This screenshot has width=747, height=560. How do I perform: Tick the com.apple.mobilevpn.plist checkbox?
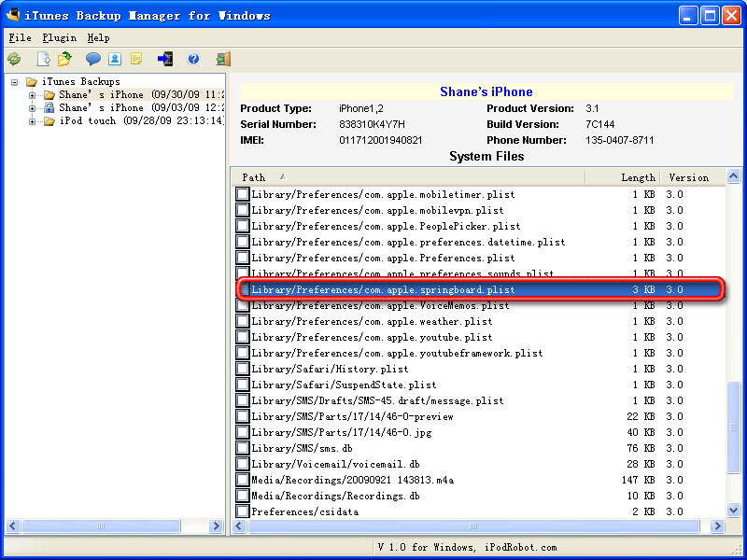click(x=243, y=210)
